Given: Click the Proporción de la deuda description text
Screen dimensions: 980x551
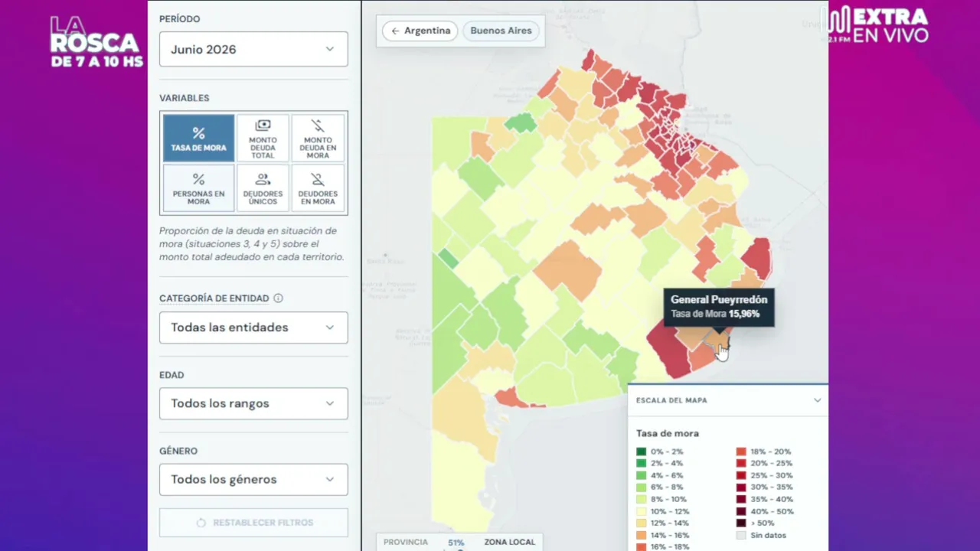Looking at the screenshot, I should click(x=252, y=244).
